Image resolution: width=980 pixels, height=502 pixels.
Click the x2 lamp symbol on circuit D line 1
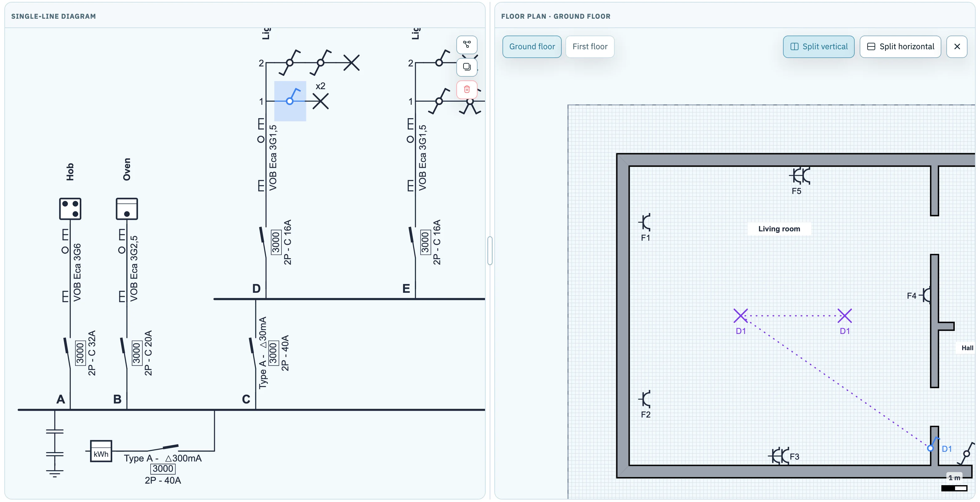click(320, 101)
